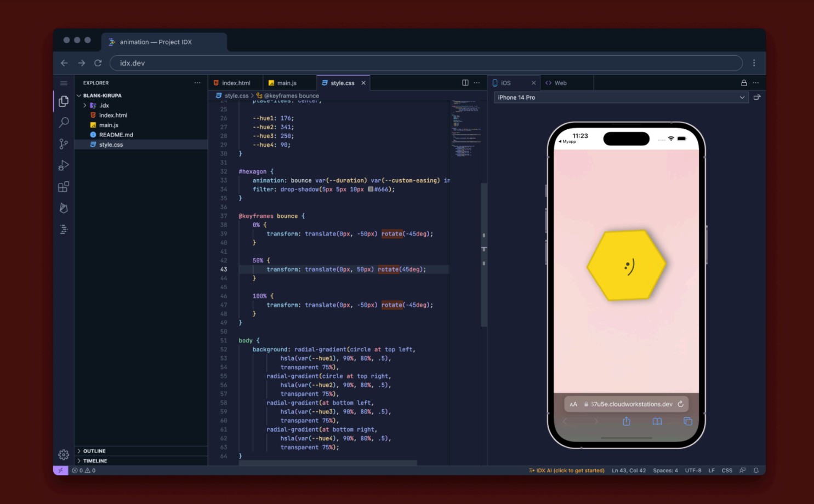Reload the idx.dev page

(98, 63)
